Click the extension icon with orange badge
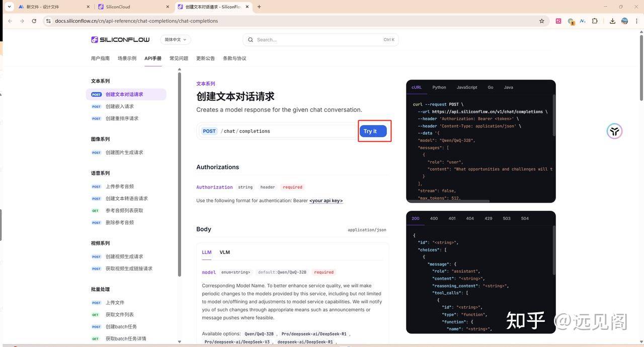 tap(571, 22)
